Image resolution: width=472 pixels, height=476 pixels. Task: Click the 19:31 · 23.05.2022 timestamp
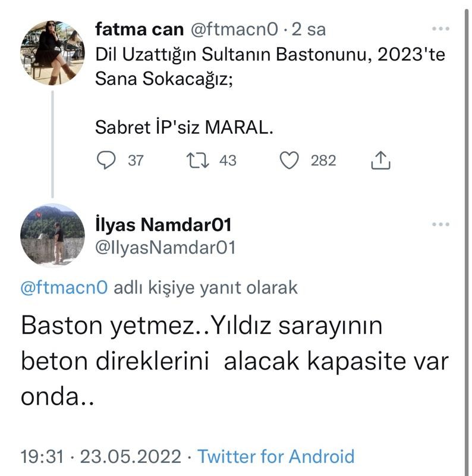100,456
